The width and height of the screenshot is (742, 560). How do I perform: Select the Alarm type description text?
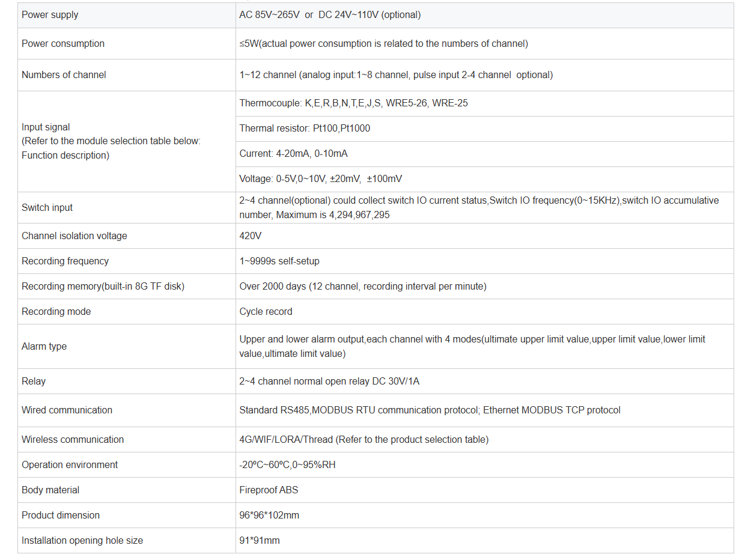[472, 347]
